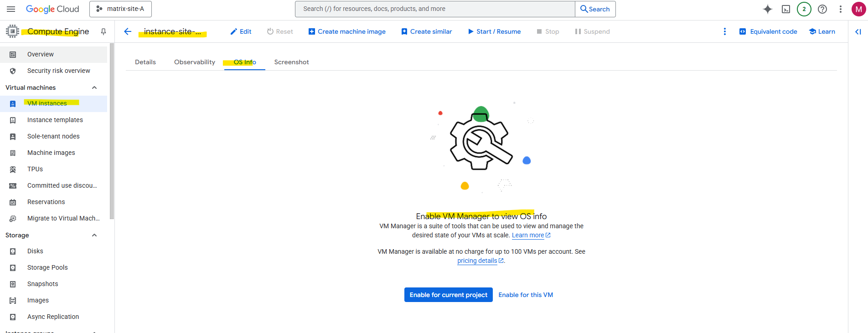Screen dimensions: 868x333
Task: Open Snapshots in the sidebar
Action: tap(54, 284)
